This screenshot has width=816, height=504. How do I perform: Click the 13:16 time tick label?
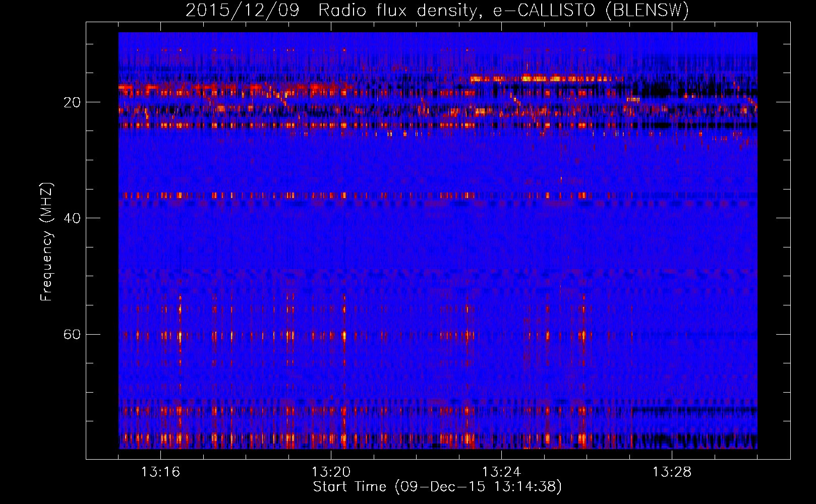160,472
